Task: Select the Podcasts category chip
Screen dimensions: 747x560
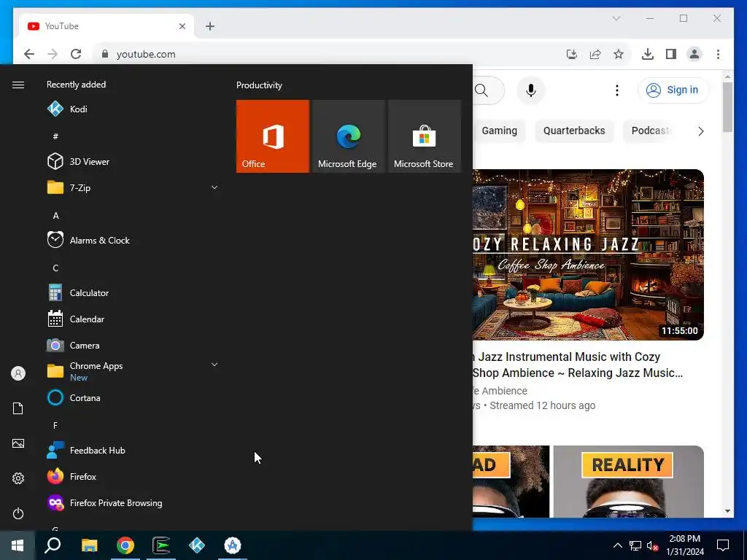Action: click(x=650, y=131)
